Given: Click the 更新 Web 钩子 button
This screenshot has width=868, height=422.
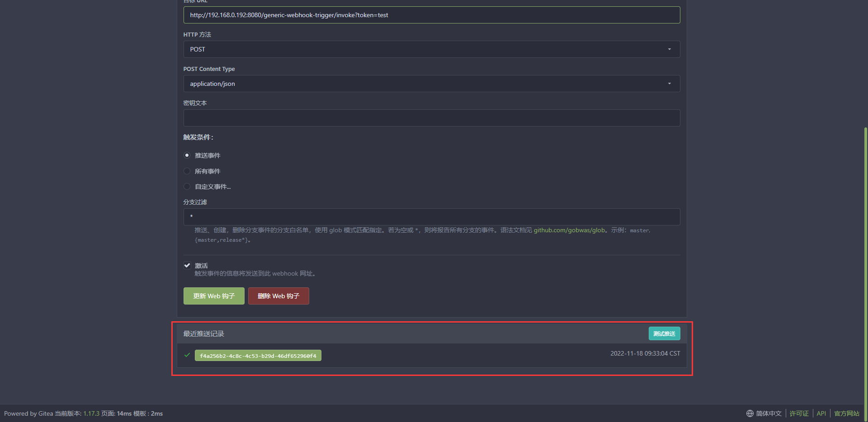Looking at the screenshot, I should coord(214,296).
